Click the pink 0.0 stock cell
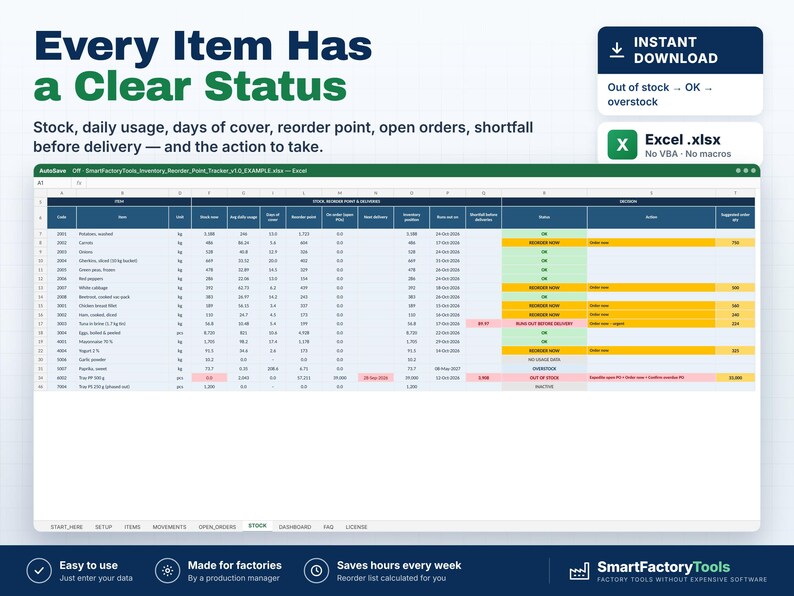 209,378
